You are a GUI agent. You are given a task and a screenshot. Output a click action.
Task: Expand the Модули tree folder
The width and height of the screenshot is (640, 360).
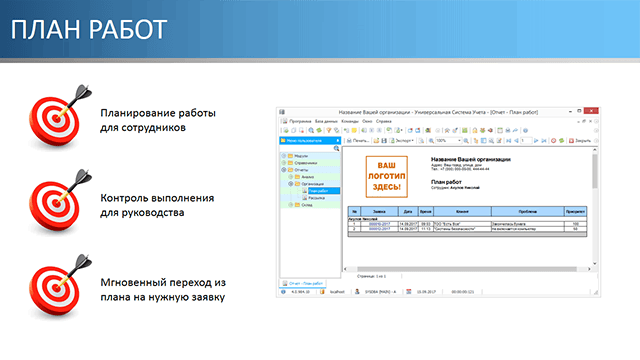(x=284, y=156)
